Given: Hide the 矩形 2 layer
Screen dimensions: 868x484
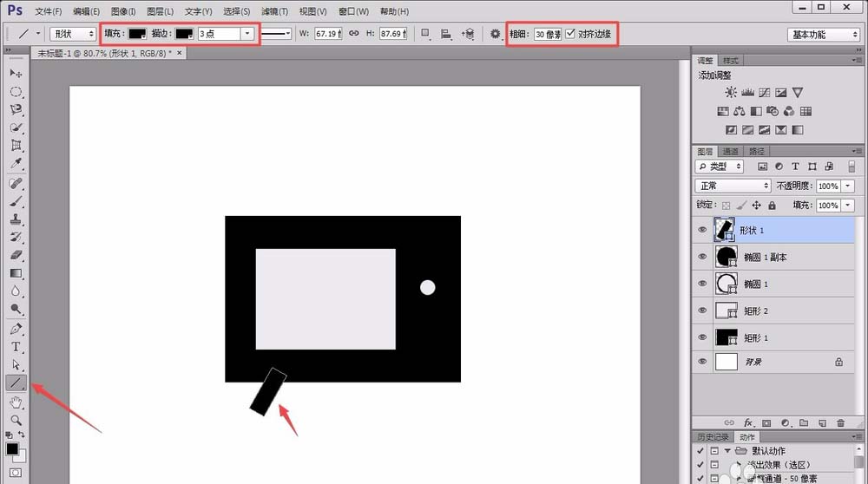Looking at the screenshot, I should coord(703,311).
